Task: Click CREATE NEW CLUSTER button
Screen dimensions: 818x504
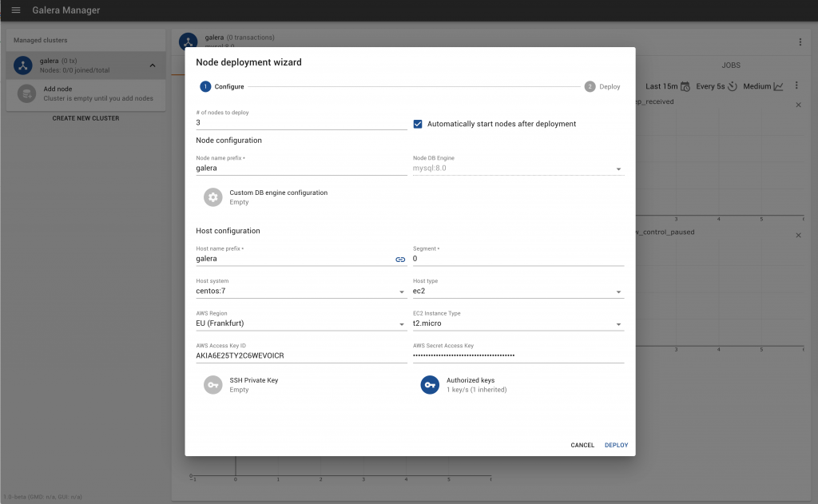Action: coord(85,118)
